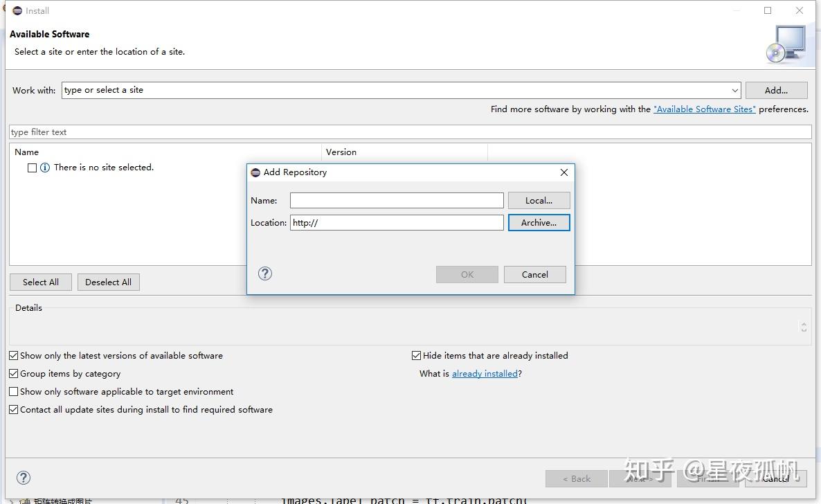Click the Details section label
This screenshot has height=504, width=821.
point(29,307)
